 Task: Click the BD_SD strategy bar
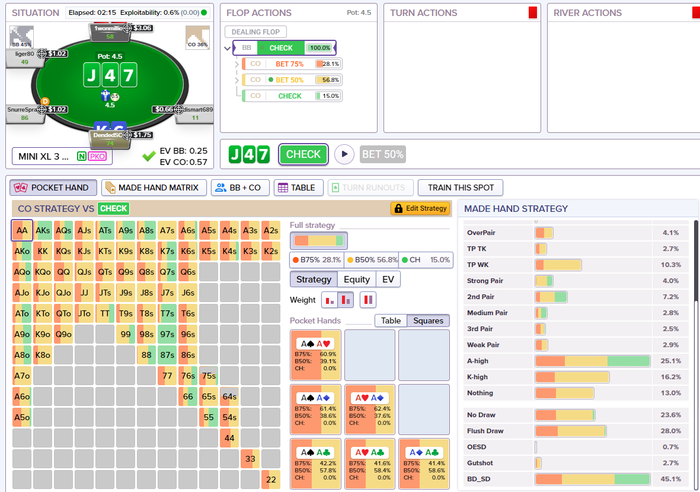click(x=592, y=479)
